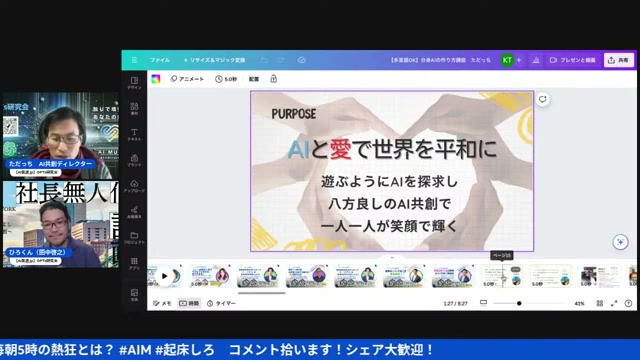Image resolution: width=640 pixels, height=360 pixels.
Task: Open the ブランド brand panel
Action: [x=134, y=160]
